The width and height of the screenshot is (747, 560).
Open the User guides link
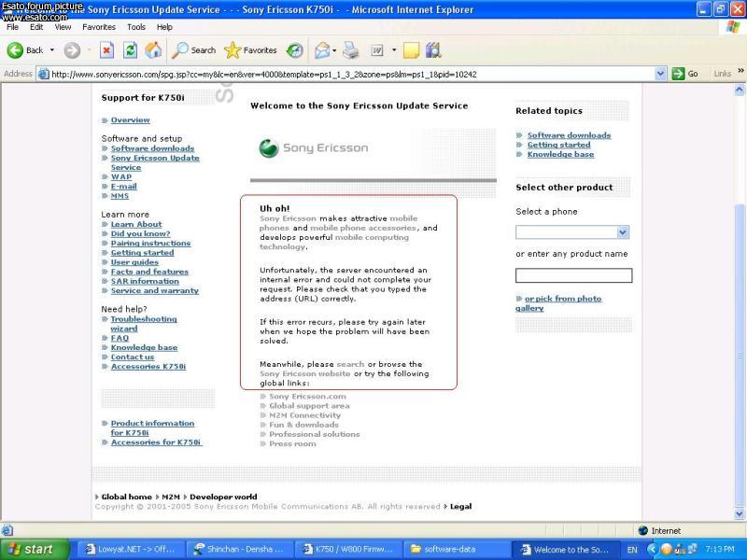click(x=134, y=262)
